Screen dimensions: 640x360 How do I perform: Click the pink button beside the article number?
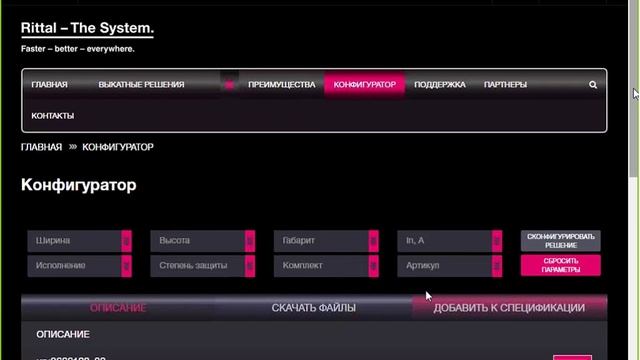point(572,358)
